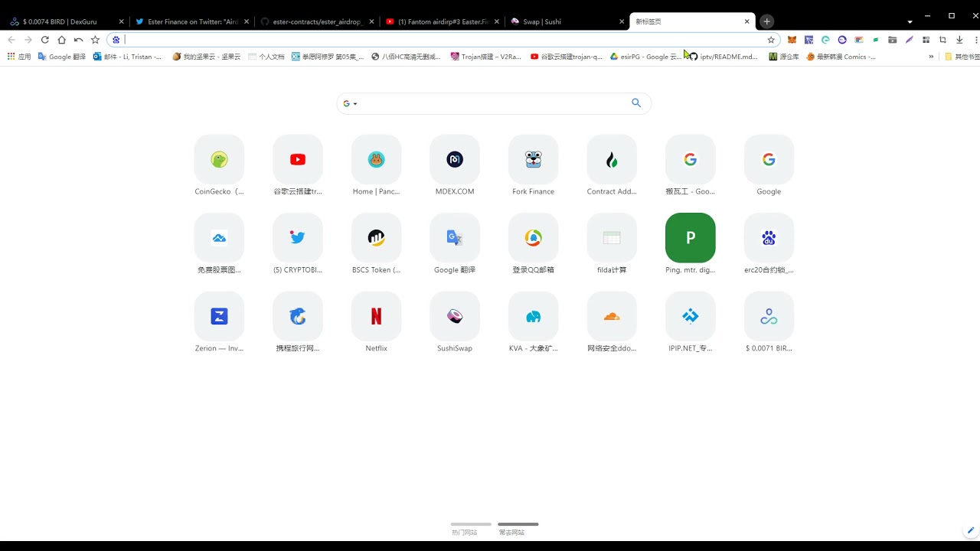Focus the address bar input
Viewport: 980px width, 551px height.
coord(444,40)
